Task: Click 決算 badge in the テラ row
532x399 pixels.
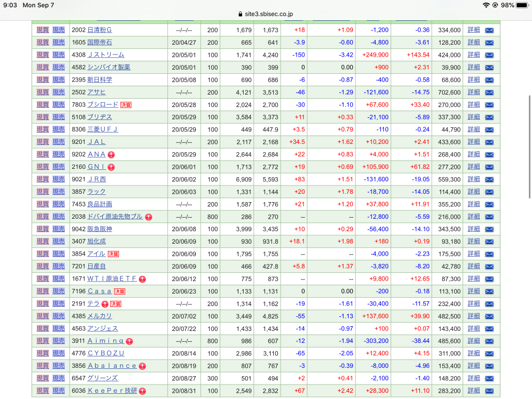Action: click(115, 304)
